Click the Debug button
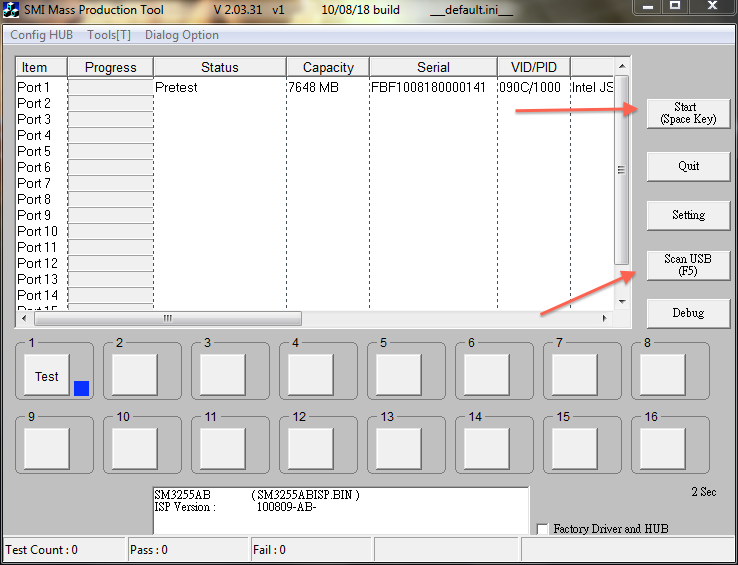738x565 pixels. (x=688, y=313)
